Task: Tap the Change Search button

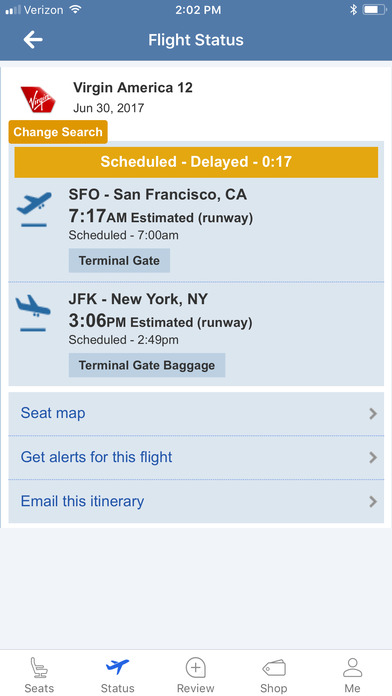Action: click(x=58, y=132)
